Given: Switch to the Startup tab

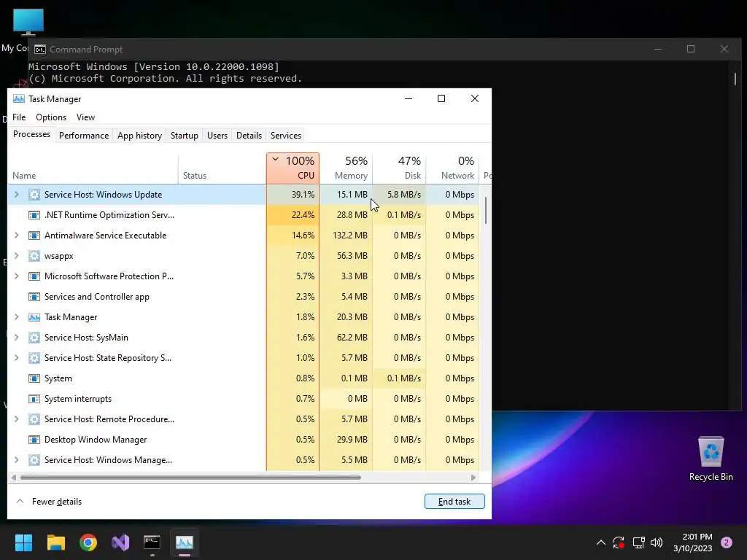Looking at the screenshot, I should click(185, 136).
